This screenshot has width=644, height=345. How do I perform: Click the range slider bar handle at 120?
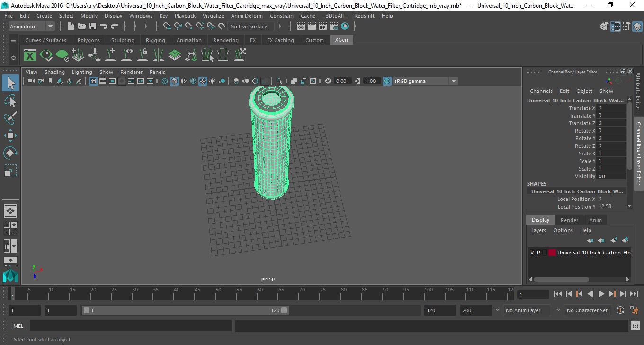click(284, 310)
